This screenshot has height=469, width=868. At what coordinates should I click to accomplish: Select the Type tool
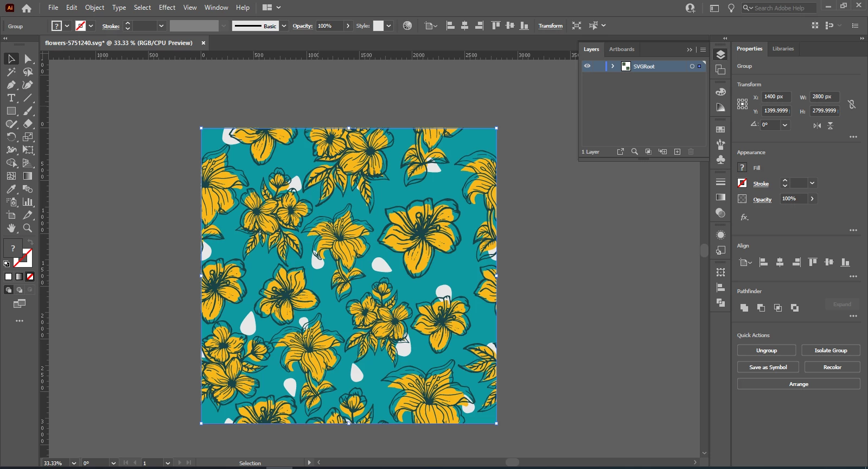[11, 98]
